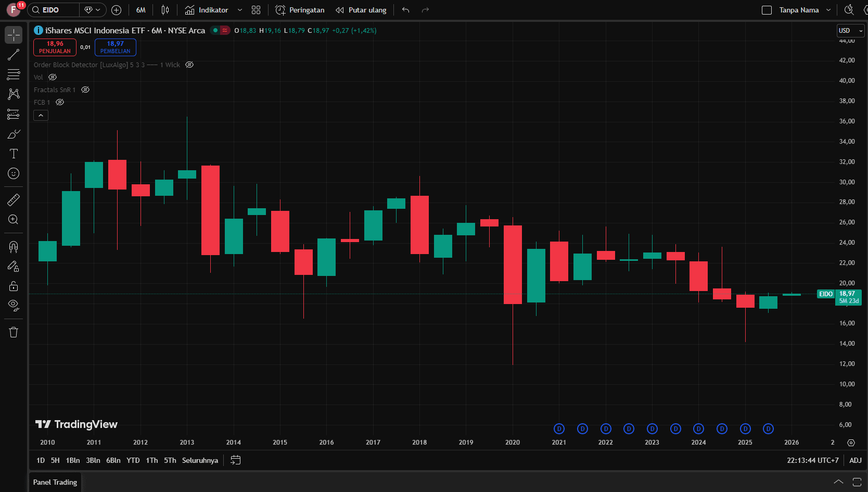Open the USD currency dropdown
The image size is (868, 492).
(851, 31)
